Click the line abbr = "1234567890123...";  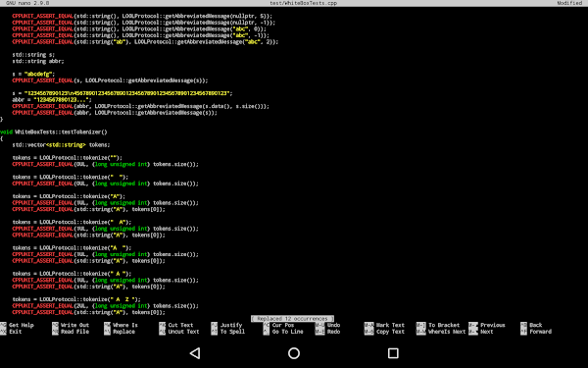click(52, 100)
